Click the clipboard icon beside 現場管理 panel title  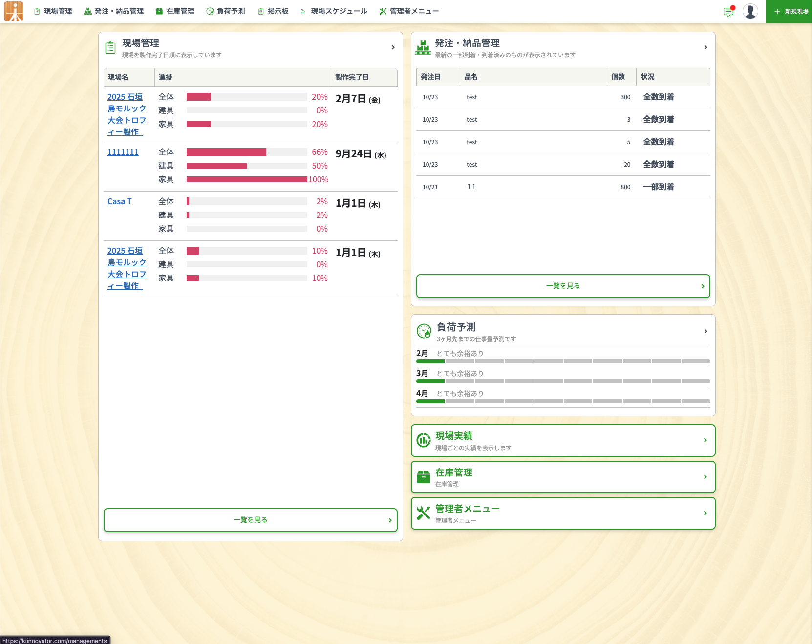(x=110, y=47)
